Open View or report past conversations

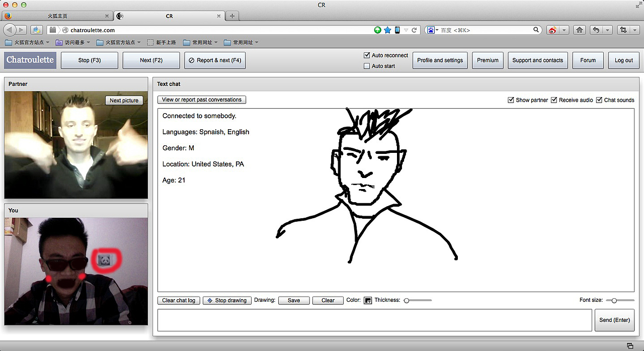202,100
